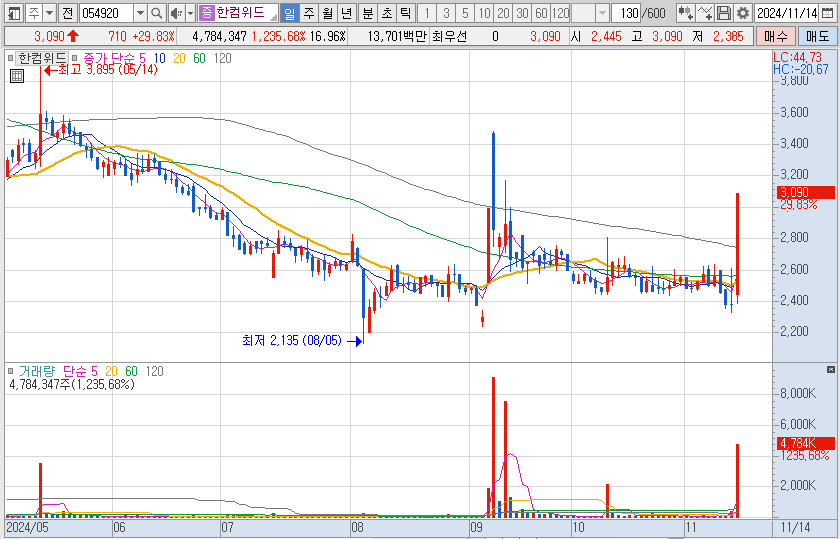Click the gray 120 moving-average label in price legend
Screen dimensions: 840x539
pyautogui.click(x=222, y=58)
